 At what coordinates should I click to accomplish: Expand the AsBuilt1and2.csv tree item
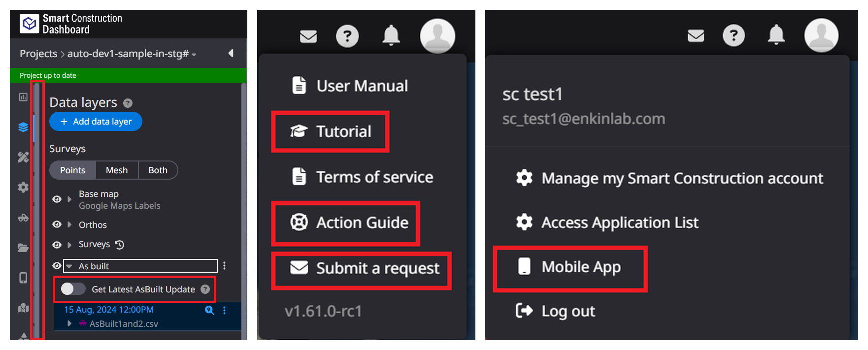pos(69,323)
